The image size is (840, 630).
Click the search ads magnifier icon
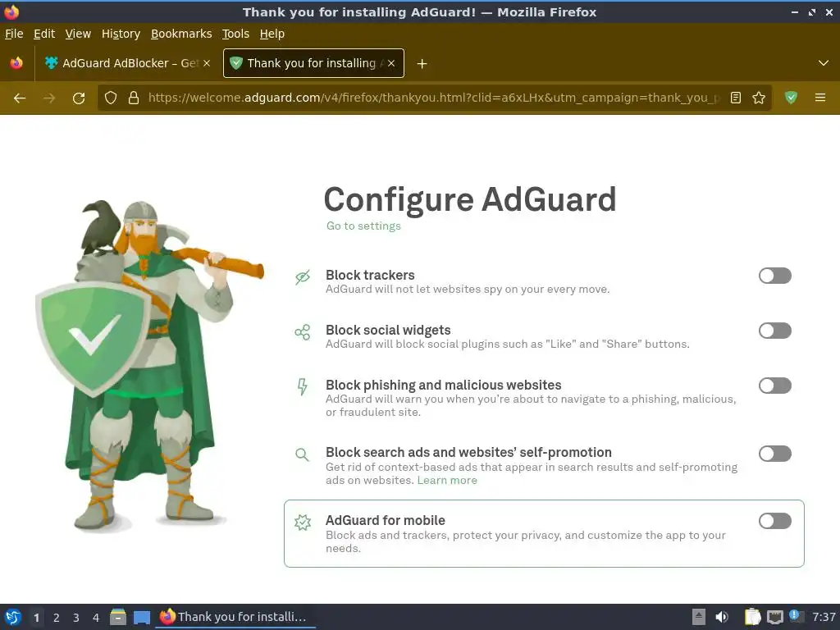302,454
